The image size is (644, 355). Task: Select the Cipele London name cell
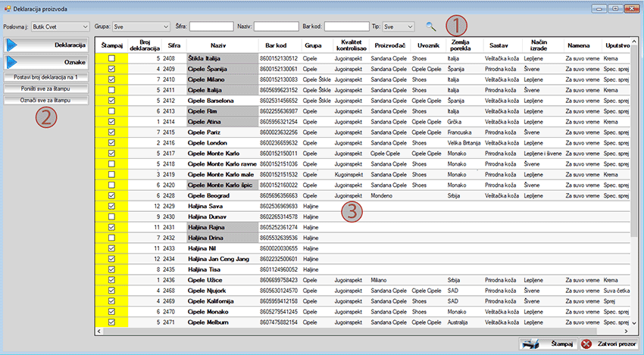tap(222, 143)
